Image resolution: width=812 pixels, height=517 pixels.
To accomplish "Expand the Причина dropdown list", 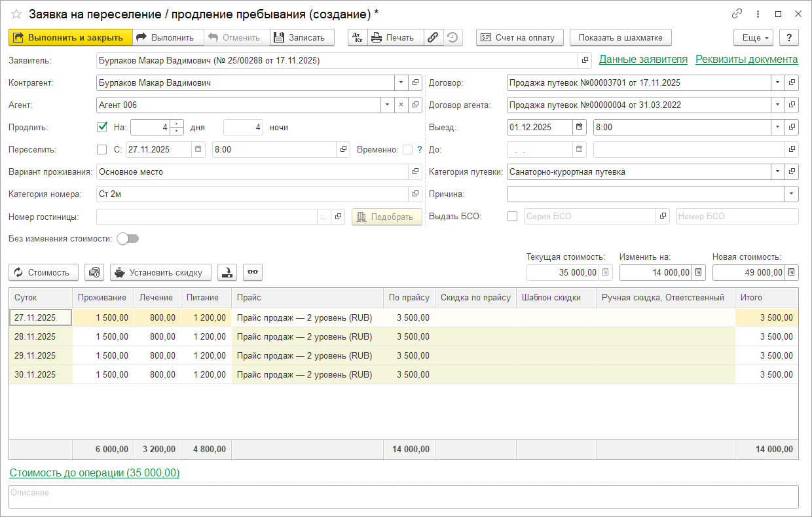I will (792, 194).
